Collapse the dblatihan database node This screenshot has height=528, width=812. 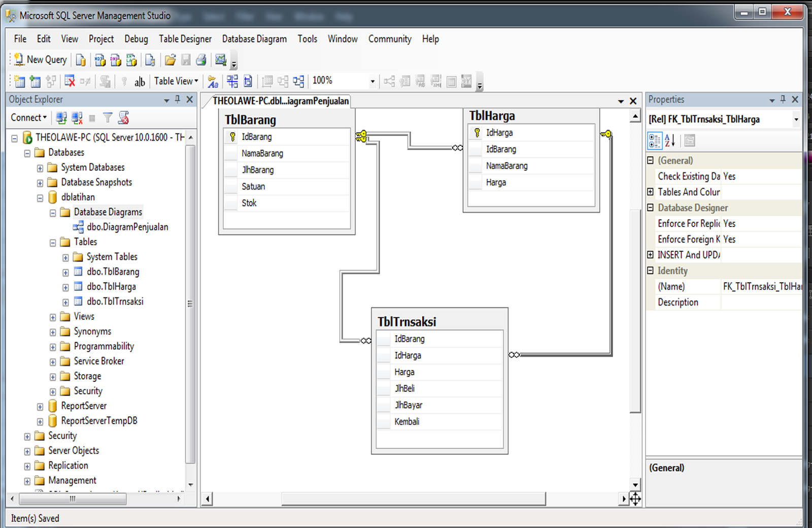[x=40, y=198]
